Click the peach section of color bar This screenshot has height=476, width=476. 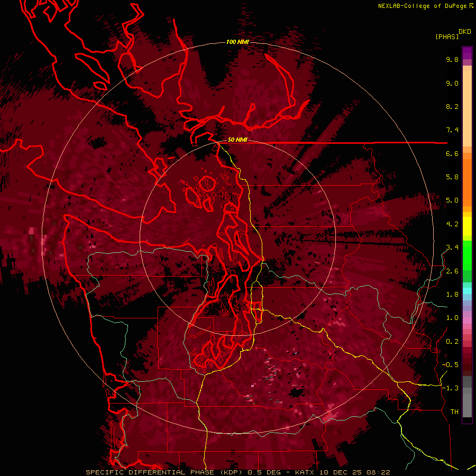(x=467, y=106)
